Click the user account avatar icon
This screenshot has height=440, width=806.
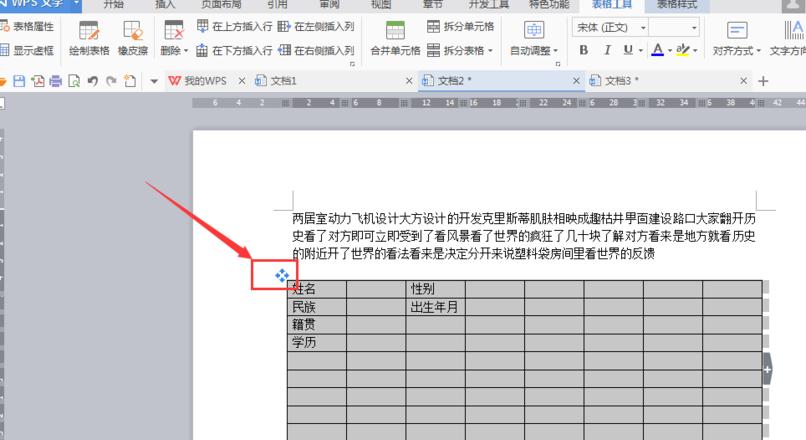coord(792,5)
